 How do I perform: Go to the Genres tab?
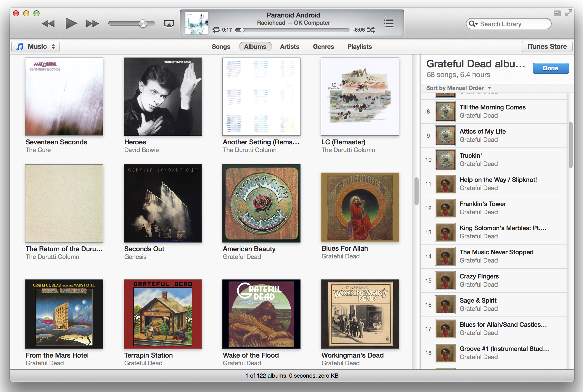point(323,46)
